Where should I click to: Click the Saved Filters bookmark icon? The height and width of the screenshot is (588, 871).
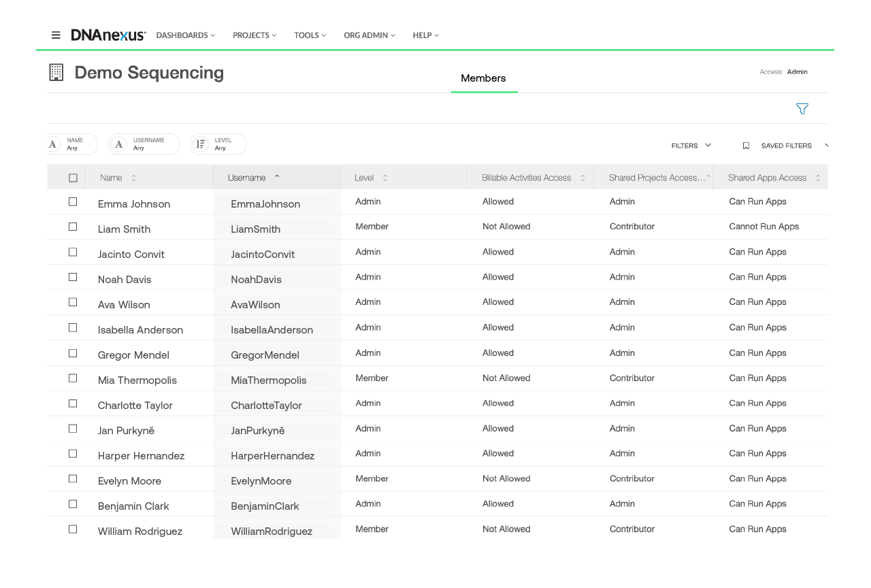(x=746, y=146)
